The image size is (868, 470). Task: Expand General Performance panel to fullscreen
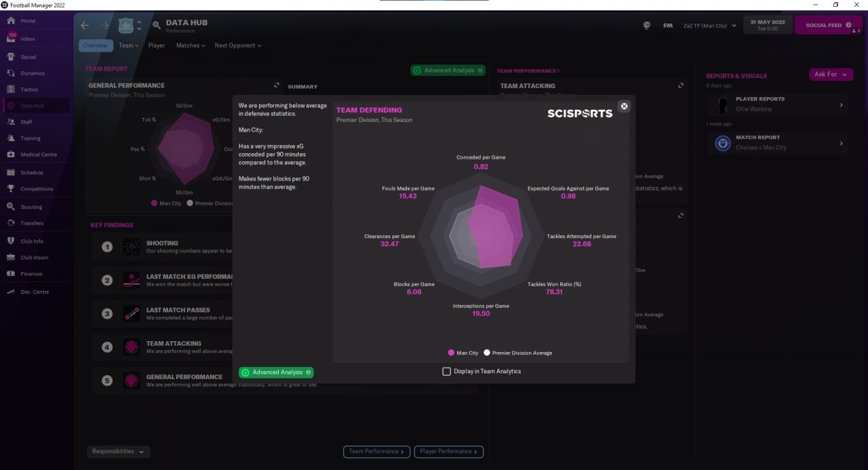click(x=276, y=85)
